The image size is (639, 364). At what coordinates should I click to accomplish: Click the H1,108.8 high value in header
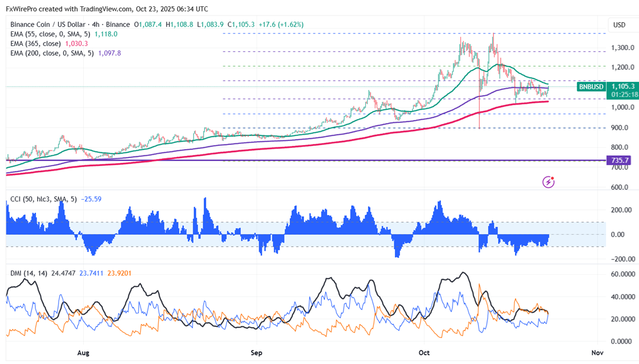[179, 24]
